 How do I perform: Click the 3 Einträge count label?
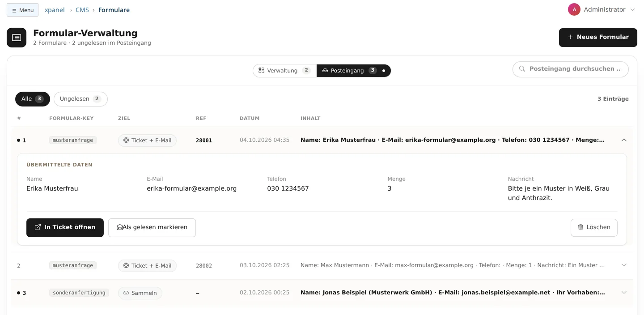[x=613, y=99]
